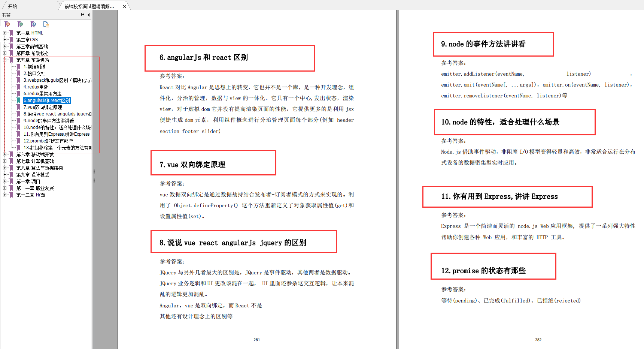This screenshot has width=644, height=349.
Task: Jump to bookmark 1.前端测试
Action: click(34, 67)
